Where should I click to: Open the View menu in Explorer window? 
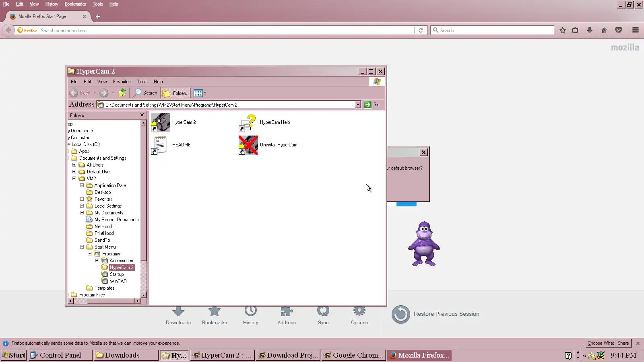102,82
